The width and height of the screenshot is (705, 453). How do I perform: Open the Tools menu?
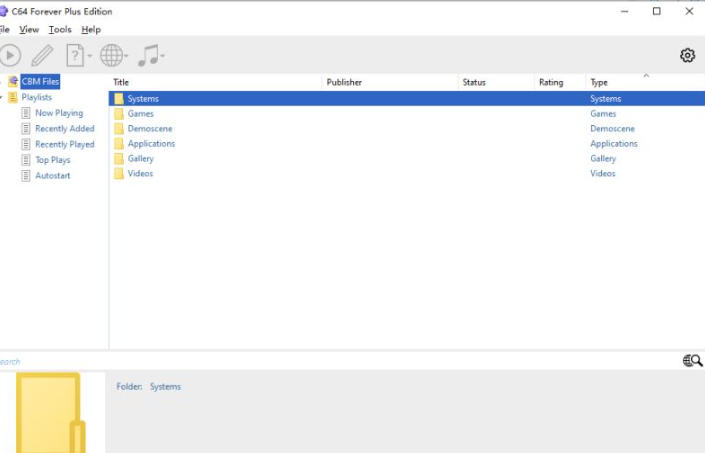point(60,30)
